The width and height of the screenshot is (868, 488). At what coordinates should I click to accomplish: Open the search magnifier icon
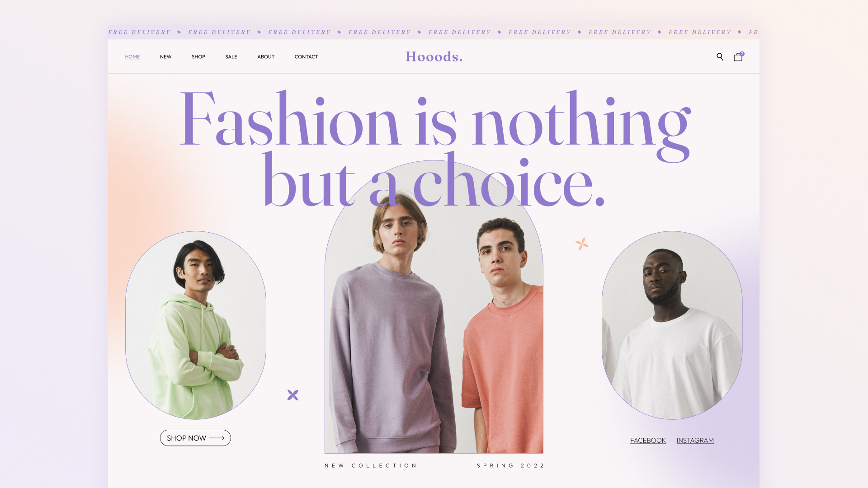tap(720, 56)
